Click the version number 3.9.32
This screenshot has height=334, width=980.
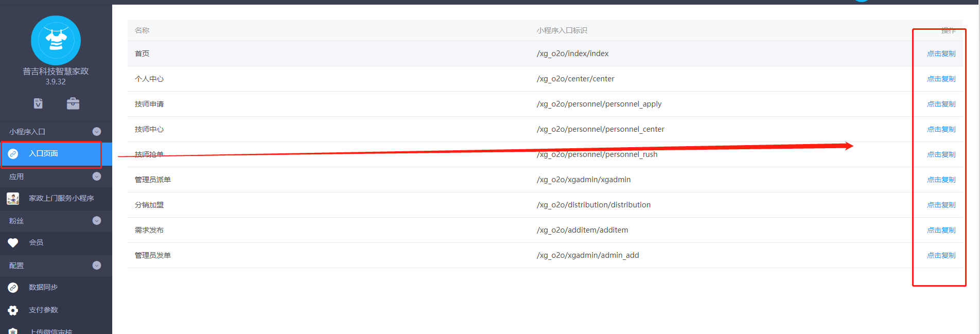click(56, 82)
